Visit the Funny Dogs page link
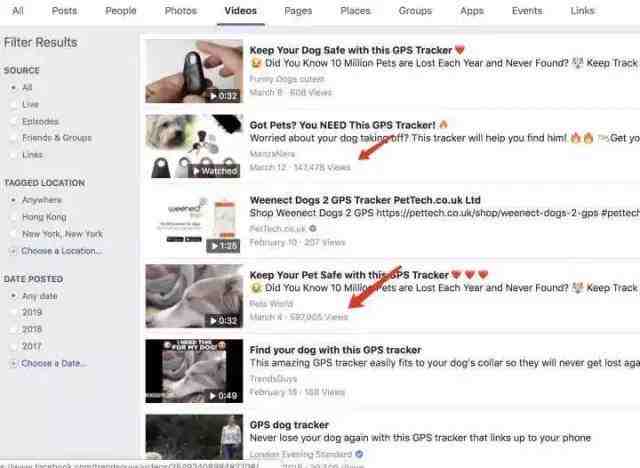 (287, 79)
